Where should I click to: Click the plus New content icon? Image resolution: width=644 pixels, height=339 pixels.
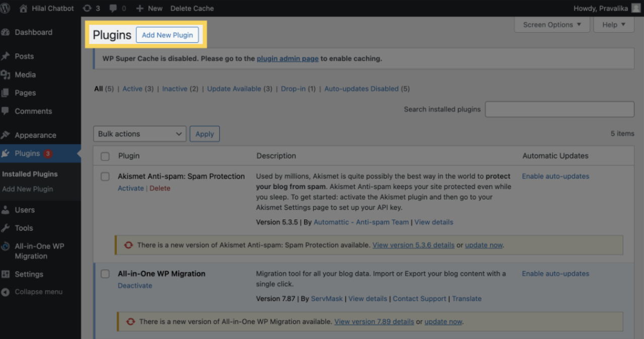(x=140, y=9)
